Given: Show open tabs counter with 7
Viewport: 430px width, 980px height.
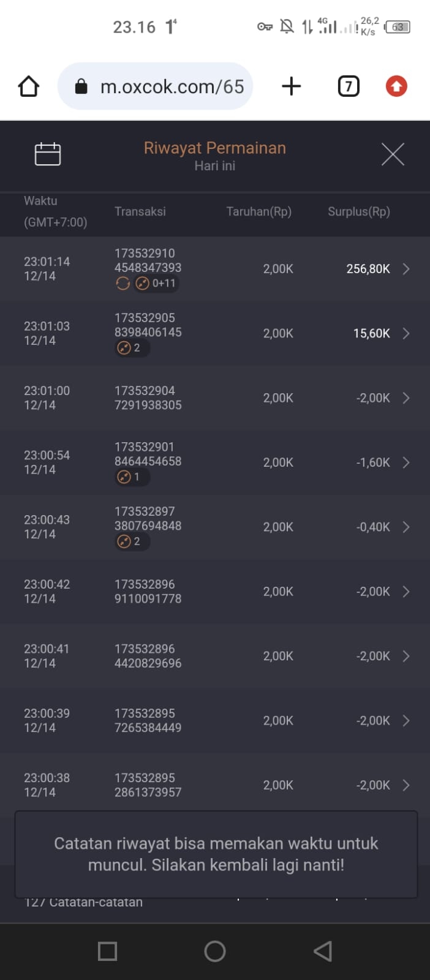Looking at the screenshot, I should [x=349, y=86].
